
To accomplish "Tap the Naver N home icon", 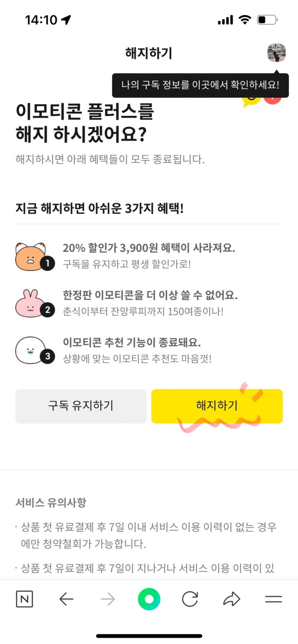I will [24, 599].
